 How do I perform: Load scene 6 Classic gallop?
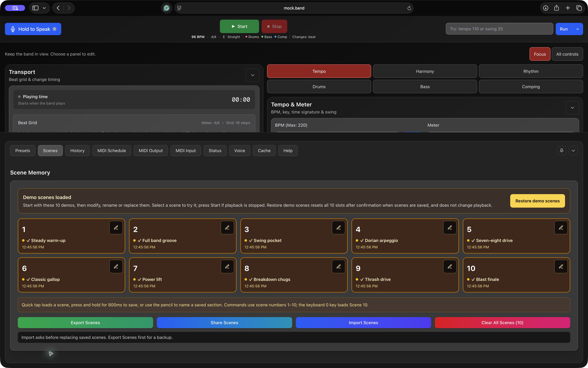pos(72,275)
